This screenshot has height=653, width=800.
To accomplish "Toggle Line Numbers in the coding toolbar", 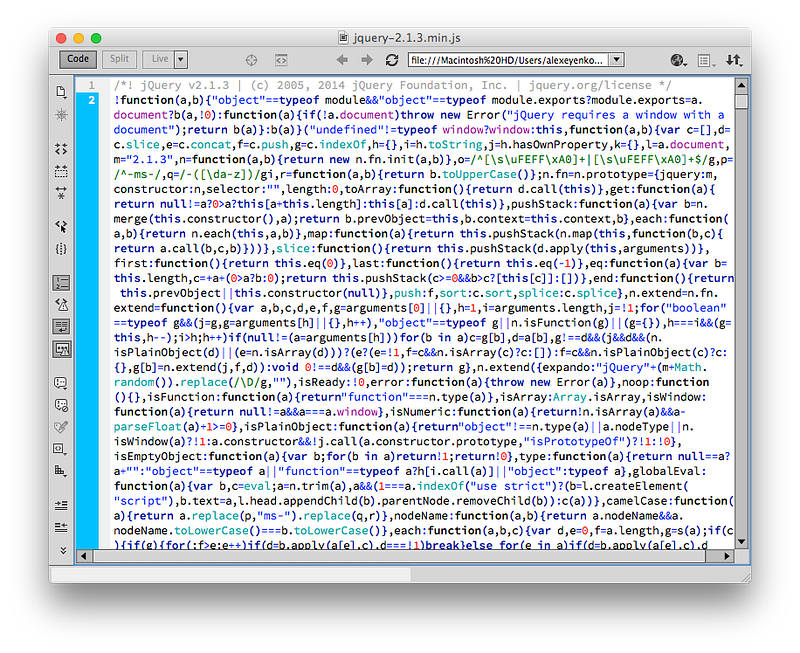I will click(61, 283).
